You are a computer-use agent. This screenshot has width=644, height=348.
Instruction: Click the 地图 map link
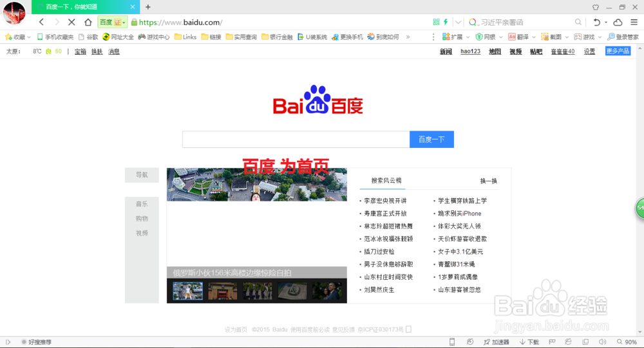click(495, 51)
